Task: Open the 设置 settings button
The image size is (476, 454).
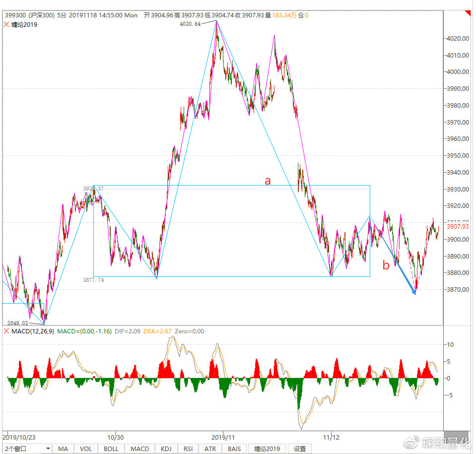Action: pos(300,449)
